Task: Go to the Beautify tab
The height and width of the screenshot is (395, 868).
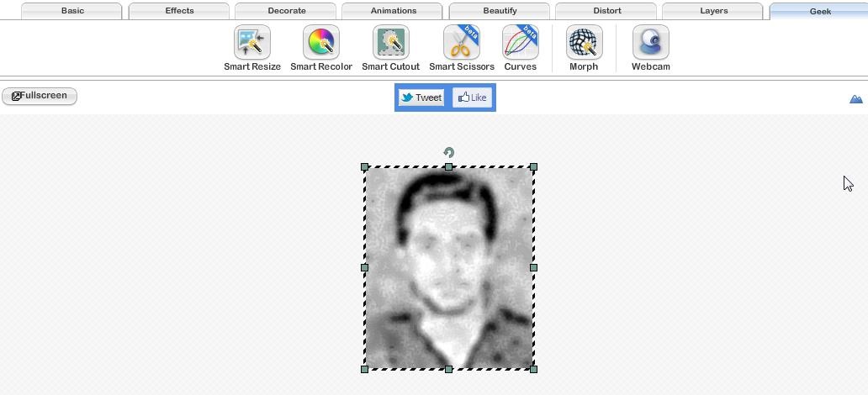Action: [500, 11]
